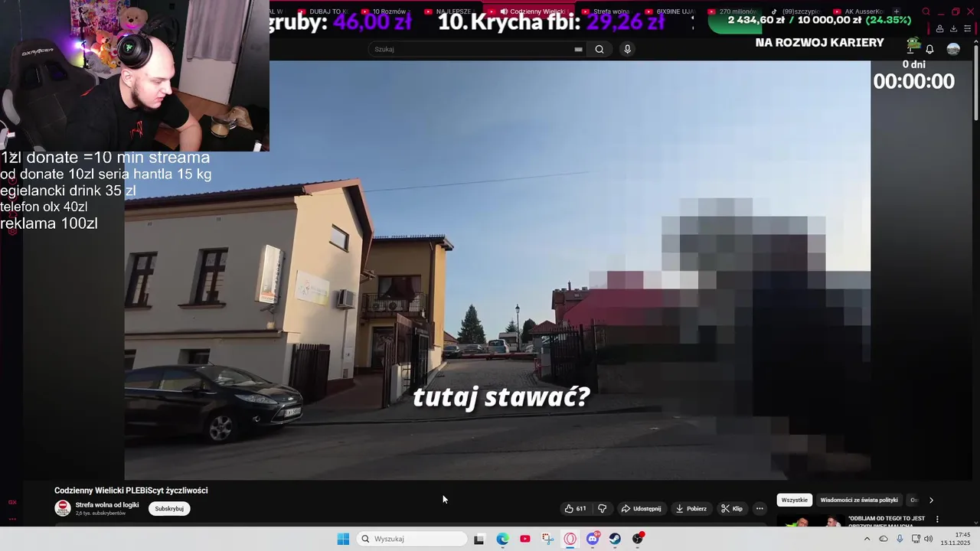Open the YouTube account avatar menu

pos(953,49)
